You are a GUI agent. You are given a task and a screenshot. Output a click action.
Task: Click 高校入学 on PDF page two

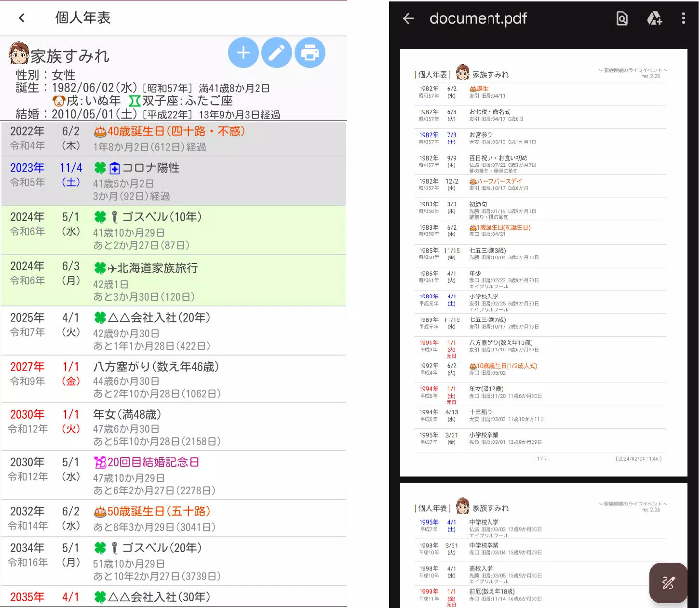point(481,568)
